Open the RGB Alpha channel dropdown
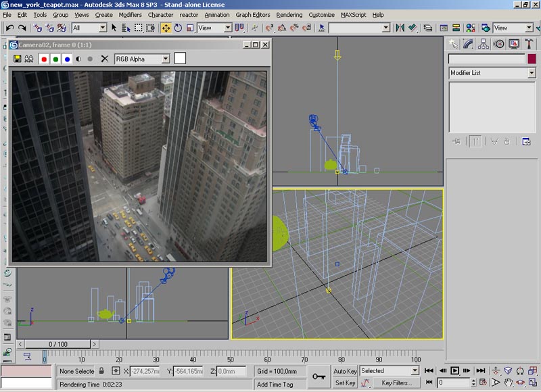Viewport: 541px width, 392px height. pos(164,59)
